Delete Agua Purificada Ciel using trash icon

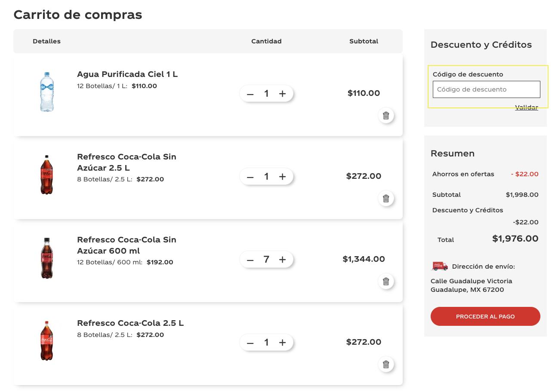pos(386,116)
